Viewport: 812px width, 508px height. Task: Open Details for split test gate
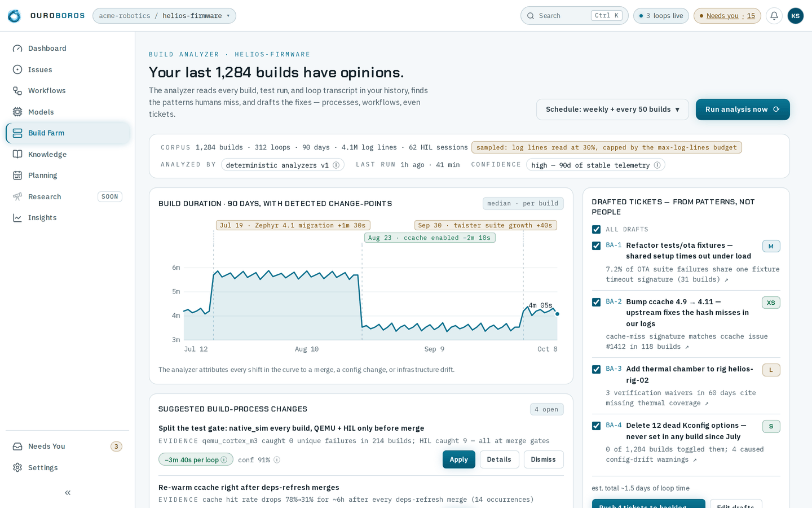(x=499, y=459)
